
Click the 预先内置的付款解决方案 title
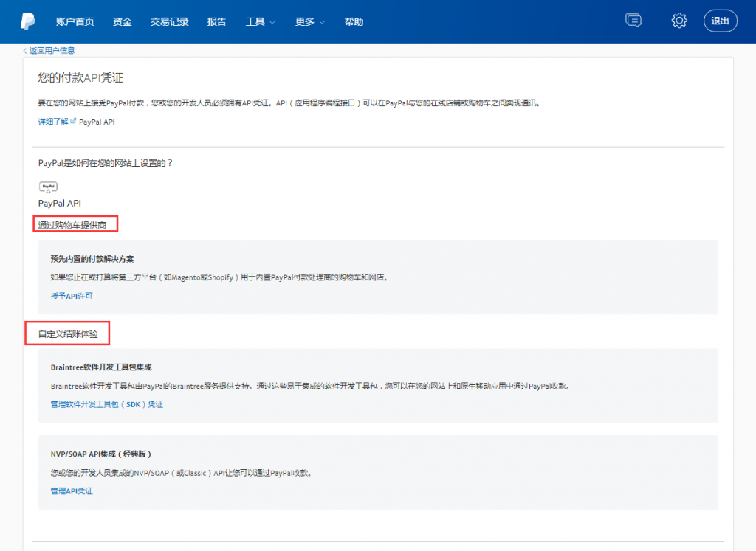92,259
